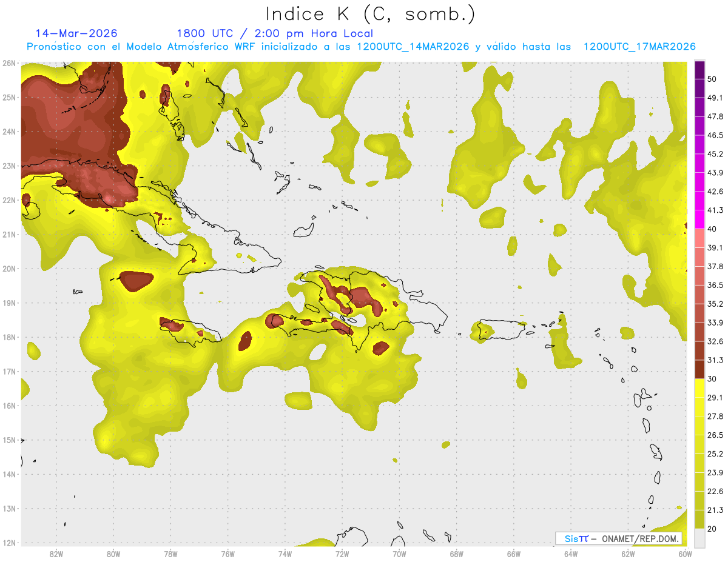Screen dimensions: 728x562
Task: Click the longitude label "68W"
Action: click(x=457, y=554)
